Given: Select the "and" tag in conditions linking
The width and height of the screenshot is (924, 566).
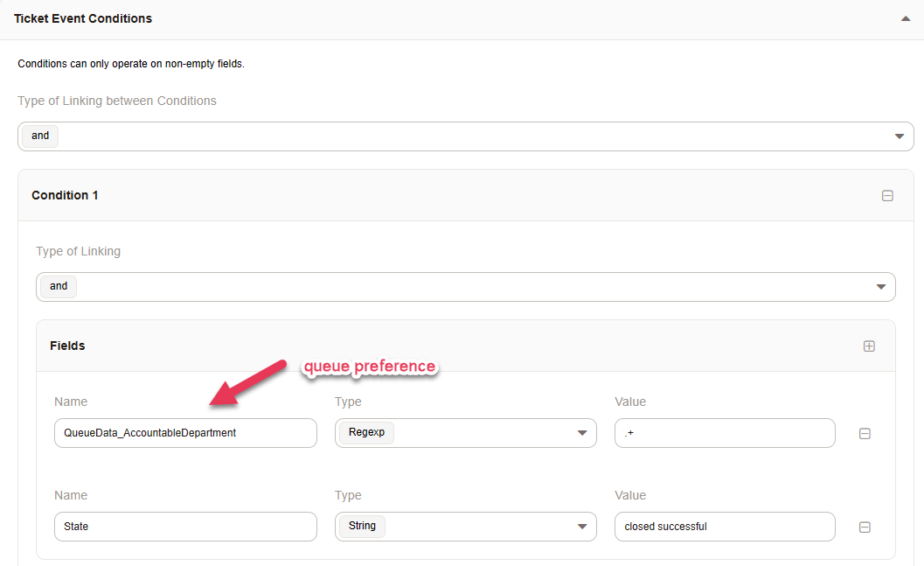Looking at the screenshot, I should [40, 136].
